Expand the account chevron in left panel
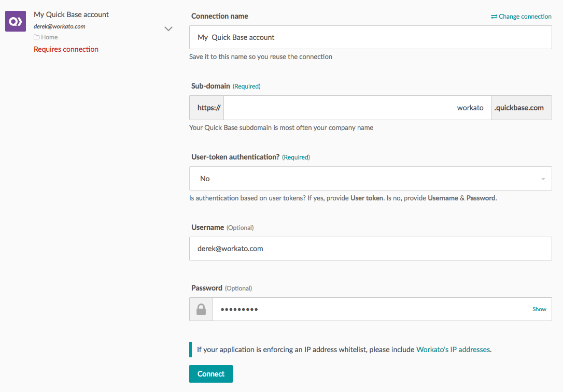 pos(168,29)
